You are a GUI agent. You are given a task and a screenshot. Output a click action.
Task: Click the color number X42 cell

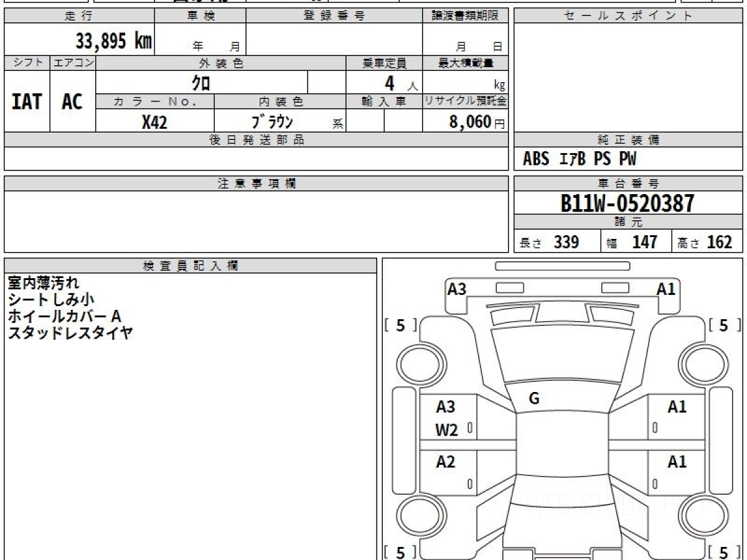[x=154, y=122]
